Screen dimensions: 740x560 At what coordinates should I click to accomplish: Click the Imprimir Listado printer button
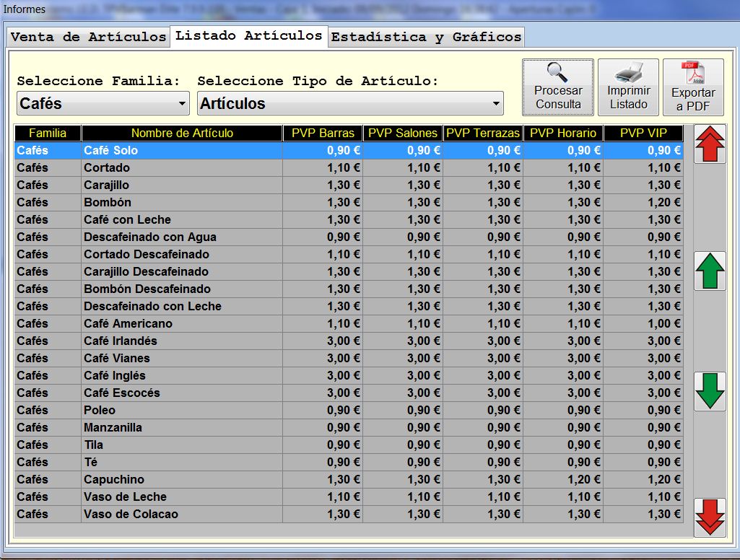628,87
